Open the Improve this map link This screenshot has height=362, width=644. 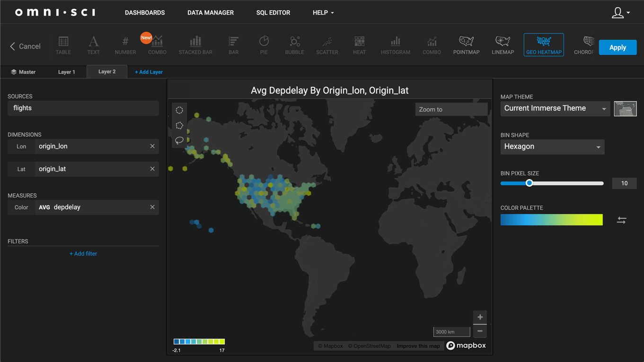pos(418,346)
